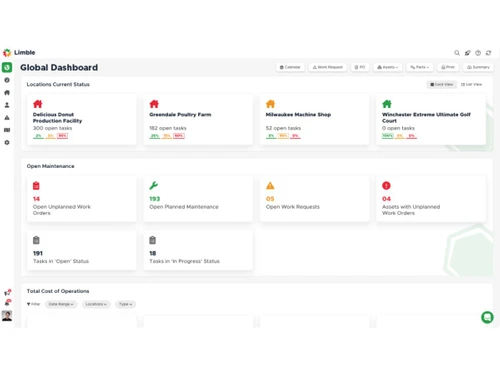Open the 191 Tasks in Open Status count
The height and width of the screenshot is (375, 500).
pyautogui.click(x=38, y=253)
